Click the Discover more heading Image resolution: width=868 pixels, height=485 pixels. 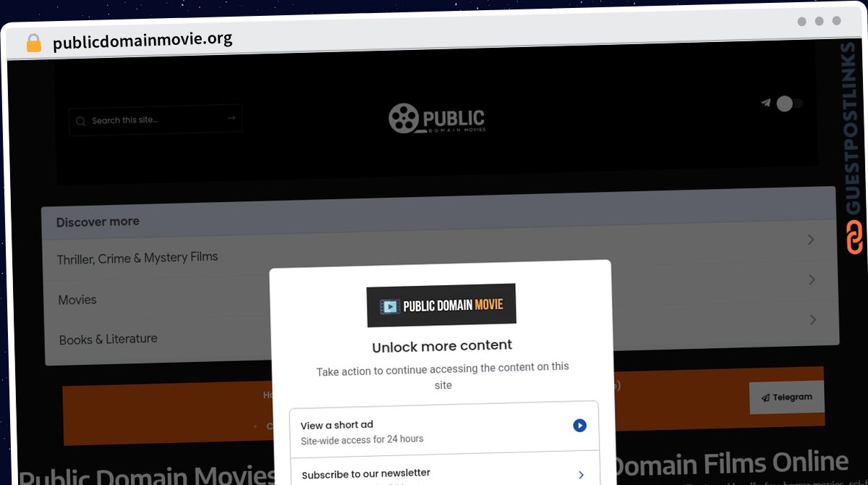pos(98,222)
